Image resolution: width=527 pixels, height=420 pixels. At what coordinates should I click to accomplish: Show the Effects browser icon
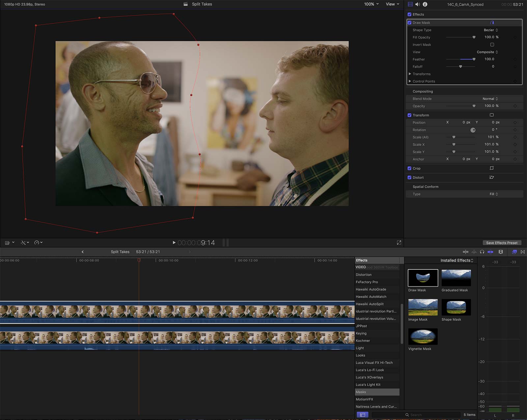(x=514, y=252)
